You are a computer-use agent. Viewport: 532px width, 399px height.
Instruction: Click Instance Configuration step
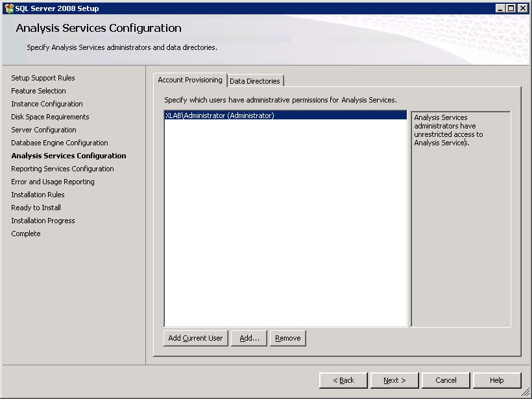pyautogui.click(x=47, y=104)
